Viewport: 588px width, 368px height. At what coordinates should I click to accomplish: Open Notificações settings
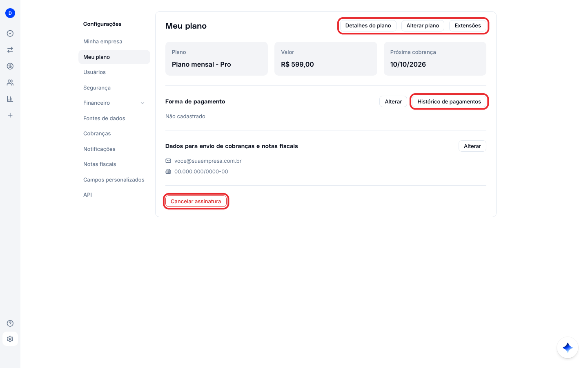pyautogui.click(x=114, y=149)
